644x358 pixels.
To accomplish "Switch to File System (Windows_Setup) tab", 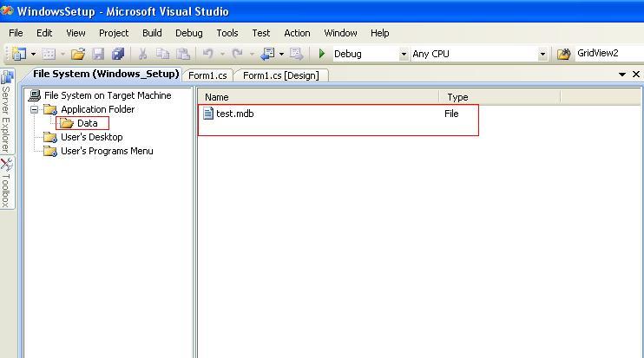I will (x=106, y=74).
